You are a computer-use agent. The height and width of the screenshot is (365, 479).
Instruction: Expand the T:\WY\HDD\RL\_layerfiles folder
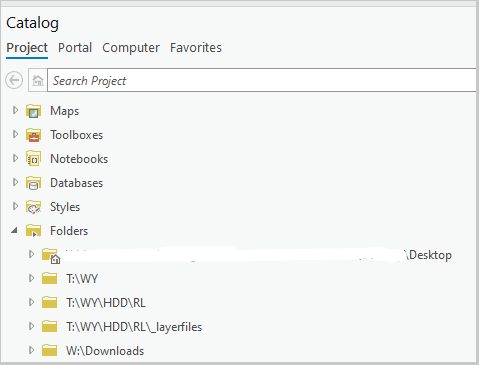pos(31,326)
